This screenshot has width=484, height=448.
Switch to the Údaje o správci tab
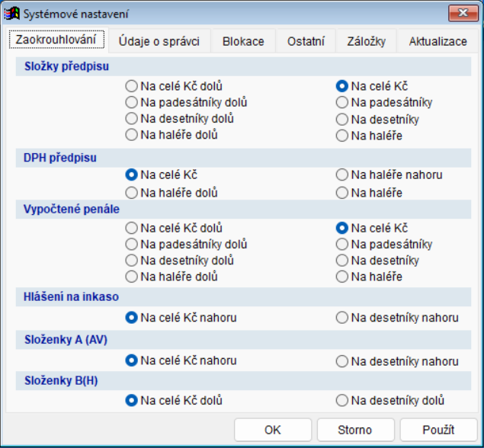159,42
